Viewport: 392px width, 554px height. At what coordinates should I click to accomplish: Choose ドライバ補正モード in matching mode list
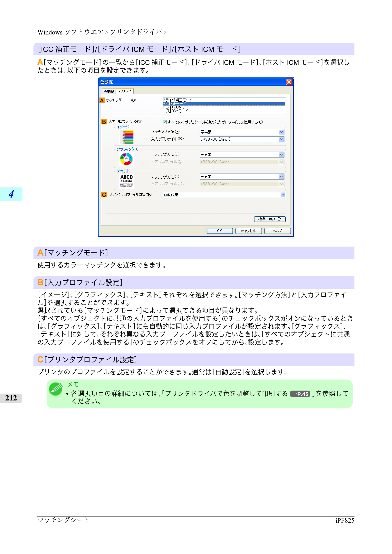[224, 100]
